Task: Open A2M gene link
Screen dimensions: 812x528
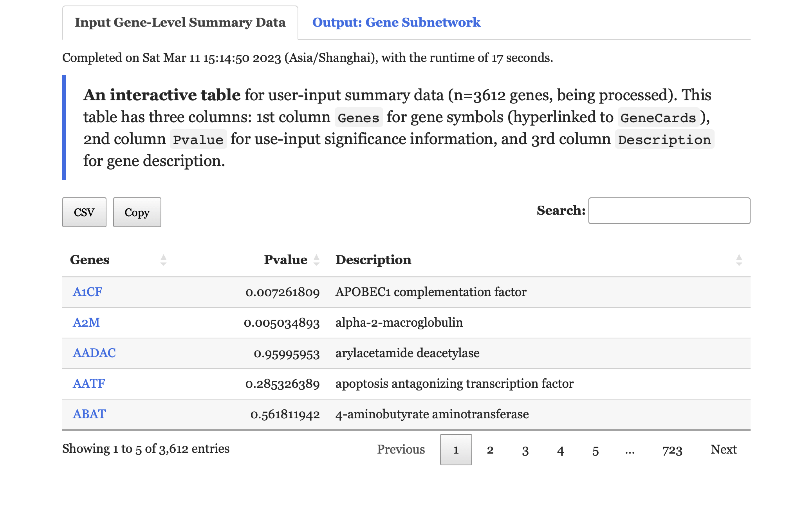Action: (x=86, y=322)
